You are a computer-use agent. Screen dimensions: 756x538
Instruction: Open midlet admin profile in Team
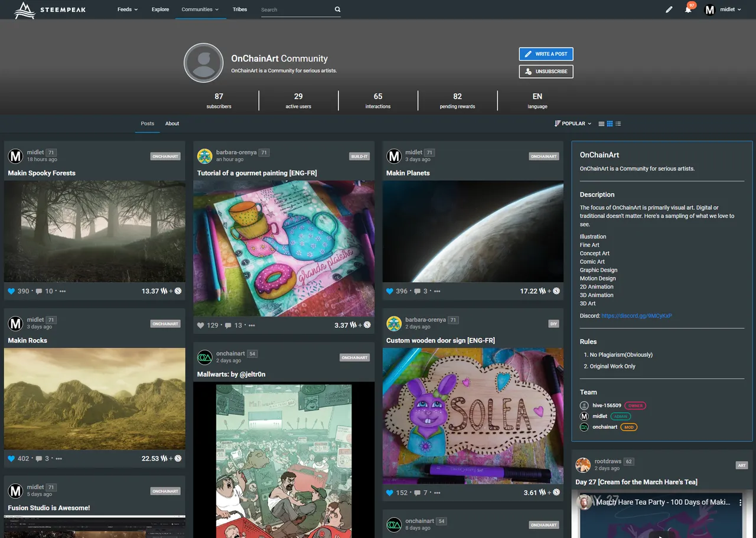point(600,416)
